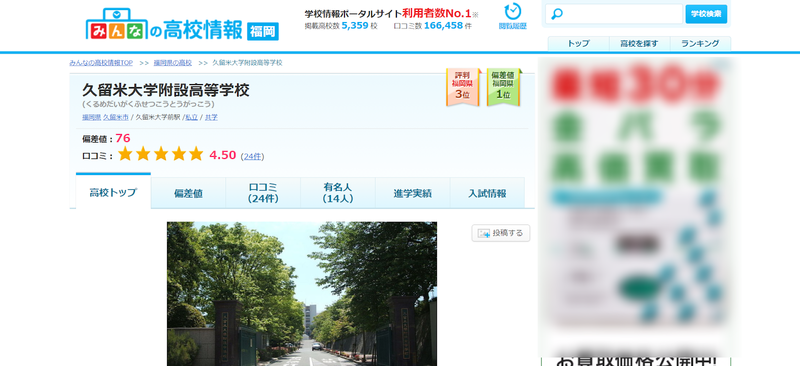Open the ランキング navigation tab
This screenshot has width=800, height=366.
coord(701,44)
